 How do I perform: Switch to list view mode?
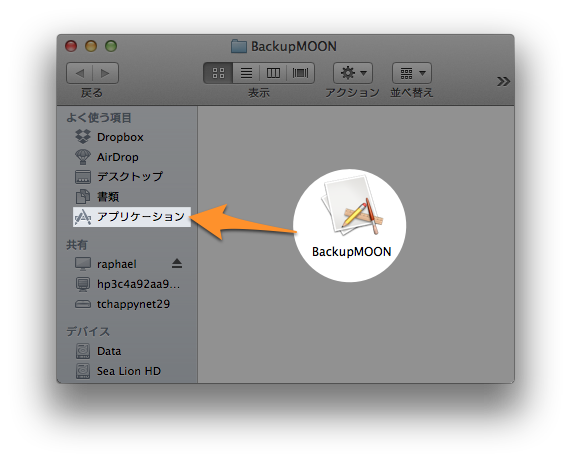click(x=246, y=73)
